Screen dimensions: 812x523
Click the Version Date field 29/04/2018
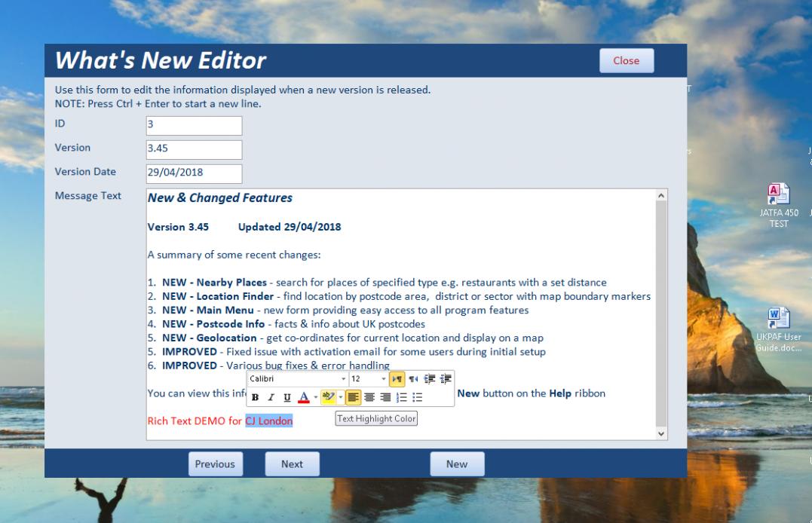[195, 173]
